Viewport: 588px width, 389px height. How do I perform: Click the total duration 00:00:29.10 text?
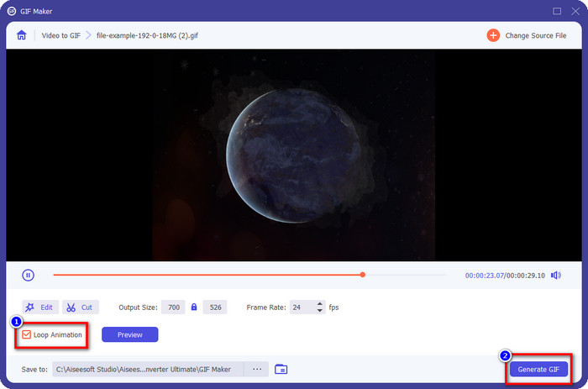[525, 276]
